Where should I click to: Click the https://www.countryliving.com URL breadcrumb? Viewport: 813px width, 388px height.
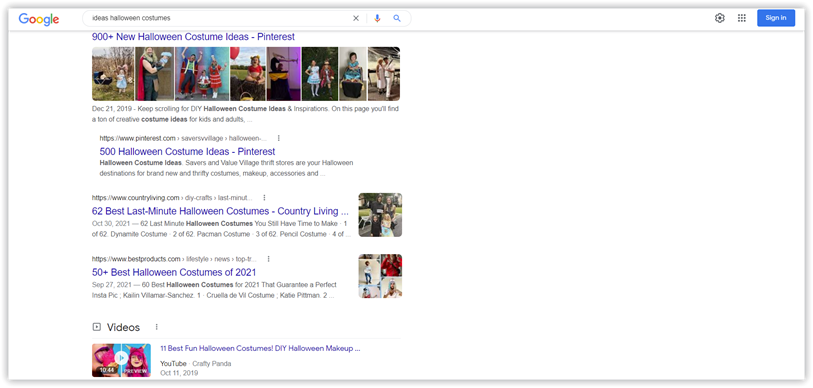(x=172, y=198)
